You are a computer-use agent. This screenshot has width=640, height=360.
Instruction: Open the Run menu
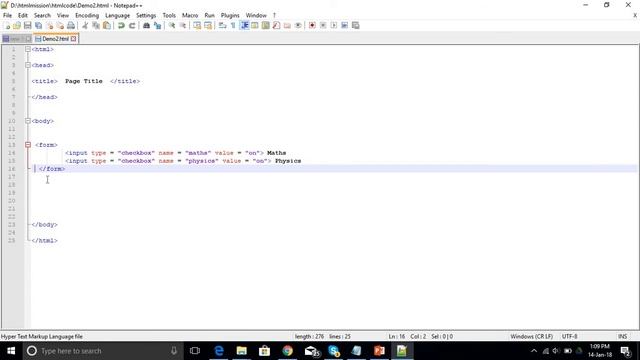coord(210,15)
